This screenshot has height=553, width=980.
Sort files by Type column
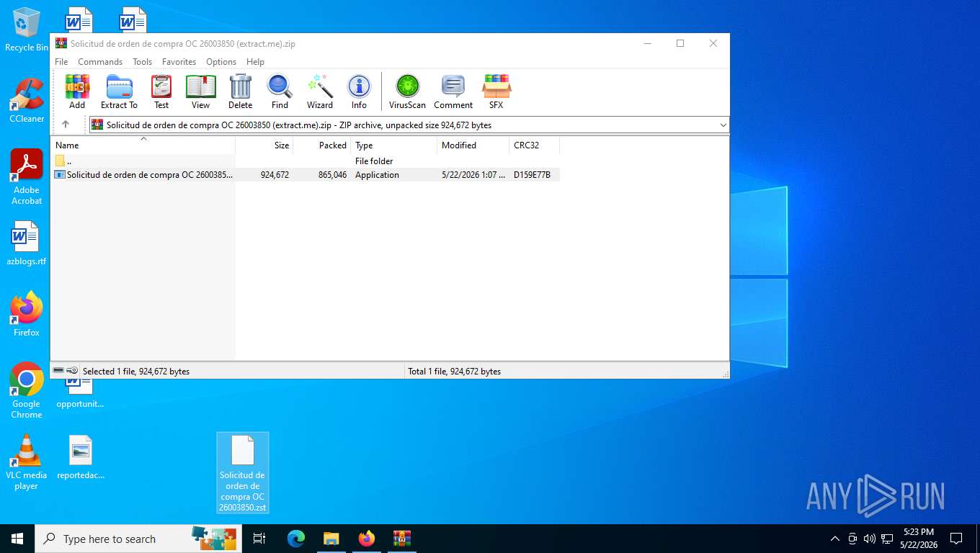pos(394,145)
